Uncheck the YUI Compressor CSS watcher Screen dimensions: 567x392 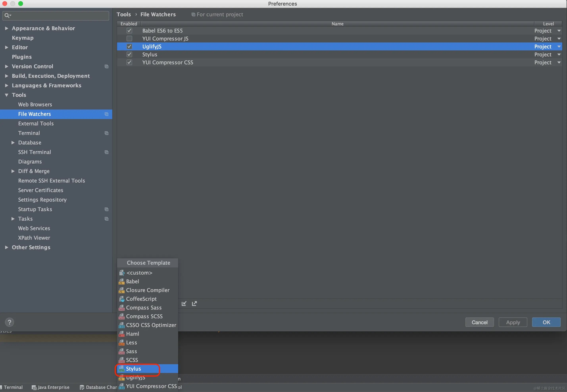coord(129,62)
